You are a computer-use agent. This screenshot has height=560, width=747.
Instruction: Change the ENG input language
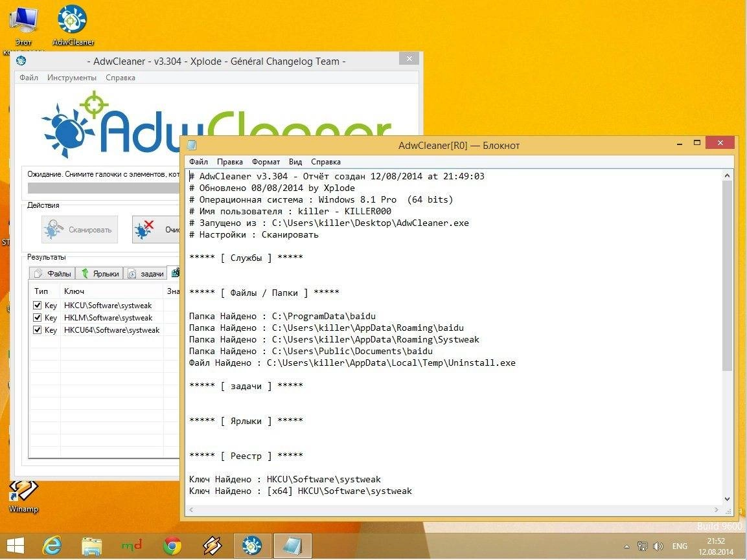tap(680, 546)
